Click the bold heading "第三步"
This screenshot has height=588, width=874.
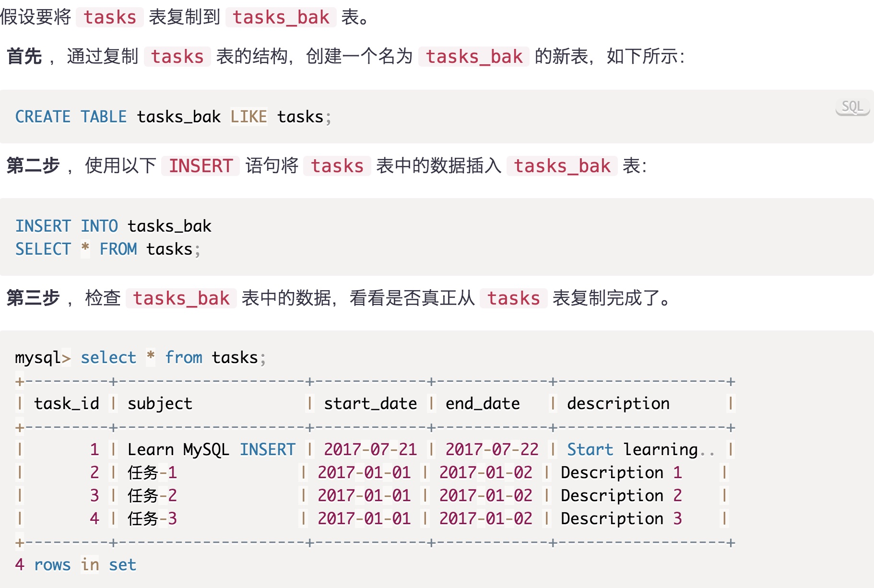(x=33, y=298)
